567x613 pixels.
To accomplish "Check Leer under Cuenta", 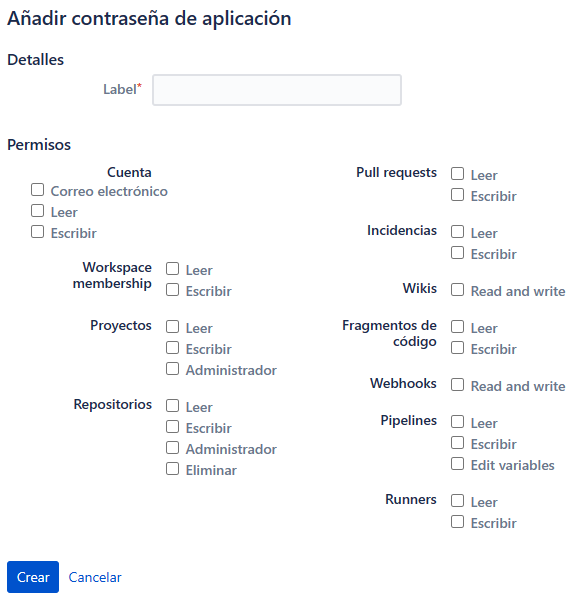I will [x=38, y=211].
